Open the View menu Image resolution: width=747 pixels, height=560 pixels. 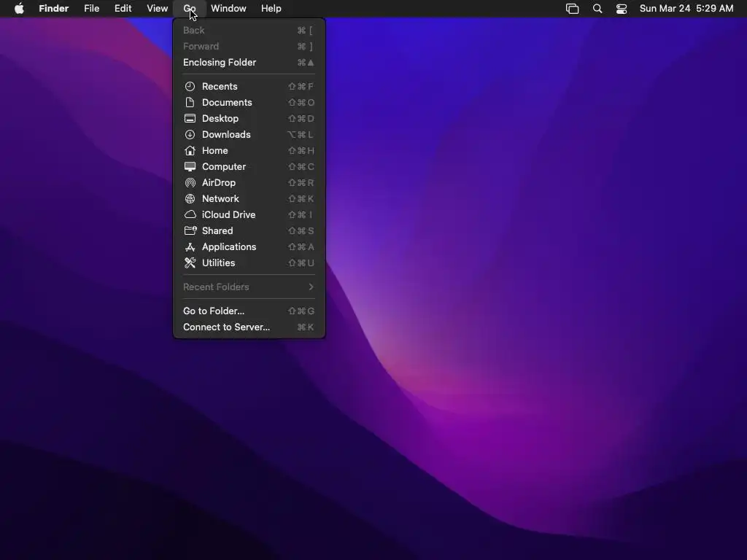(158, 9)
